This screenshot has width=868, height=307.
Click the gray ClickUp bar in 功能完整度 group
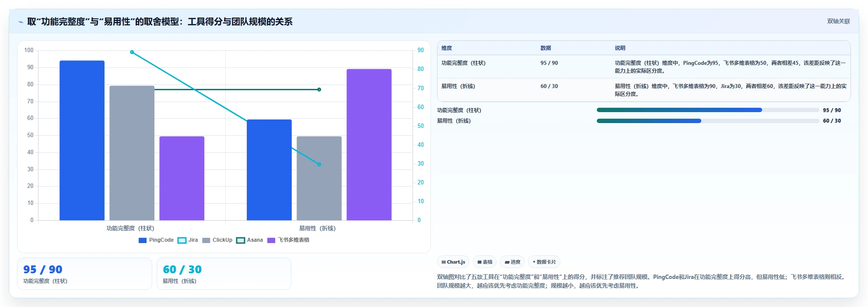pos(132,153)
